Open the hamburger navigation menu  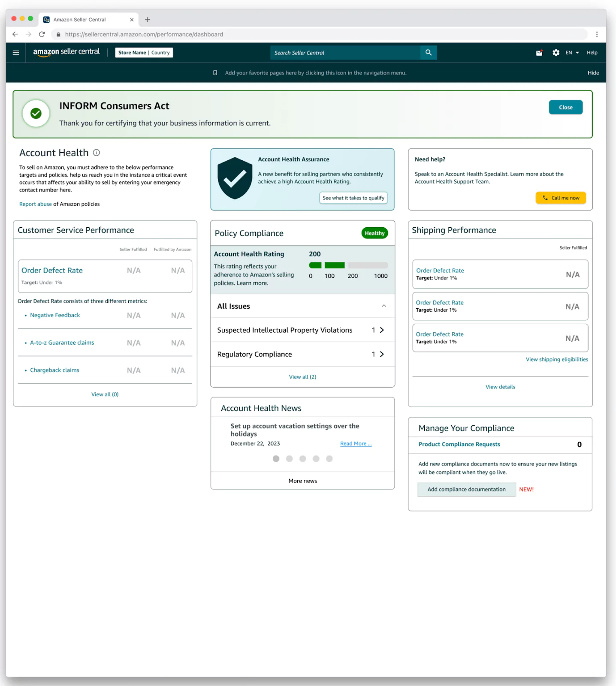click(16, 53)
